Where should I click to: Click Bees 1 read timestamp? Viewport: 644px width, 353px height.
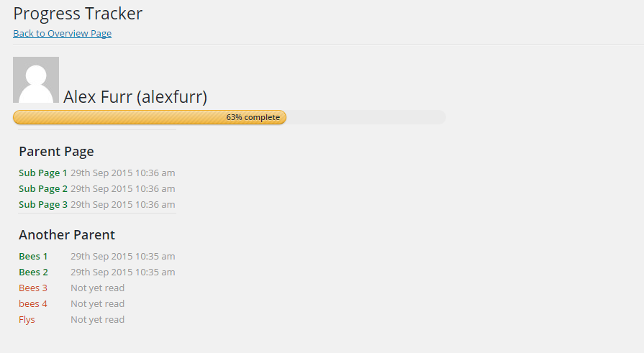[x=123, y=256]
